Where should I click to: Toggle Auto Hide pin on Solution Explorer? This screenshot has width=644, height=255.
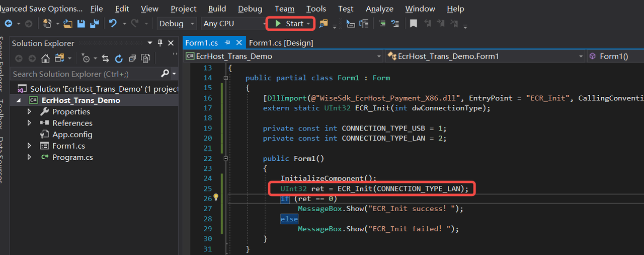[160, 43]
